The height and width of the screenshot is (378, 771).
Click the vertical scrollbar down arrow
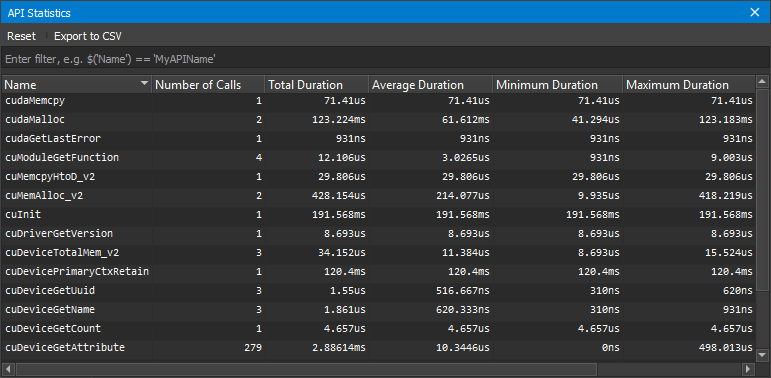[x=762, y=354]
